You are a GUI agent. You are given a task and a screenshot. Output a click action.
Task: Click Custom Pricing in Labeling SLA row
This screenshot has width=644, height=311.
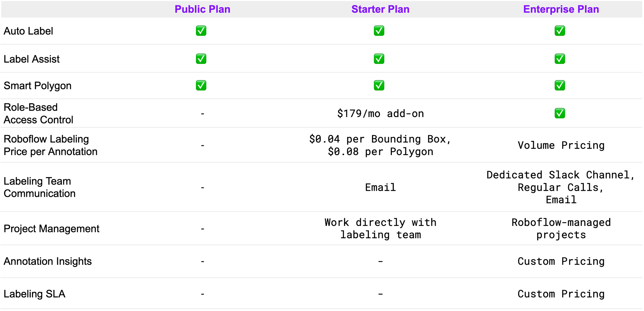pyautogui.click(x=561, y=294)
